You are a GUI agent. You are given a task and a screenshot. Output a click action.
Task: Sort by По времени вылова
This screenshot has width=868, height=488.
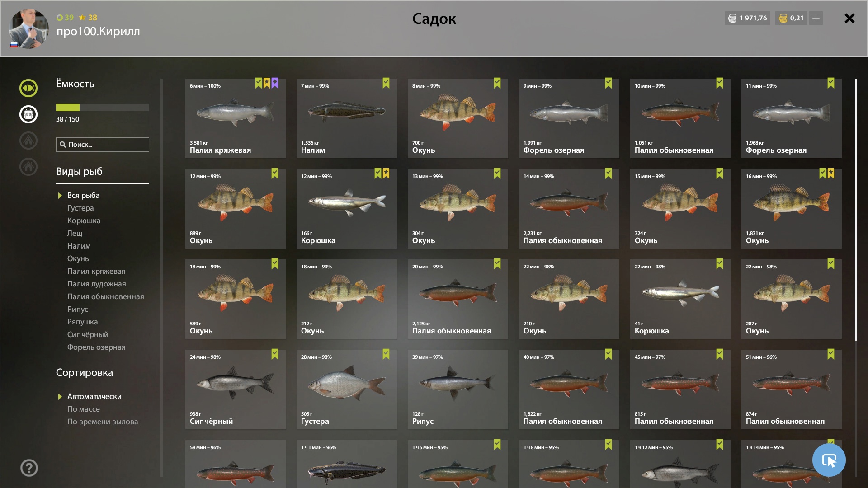tap(103, 422)
